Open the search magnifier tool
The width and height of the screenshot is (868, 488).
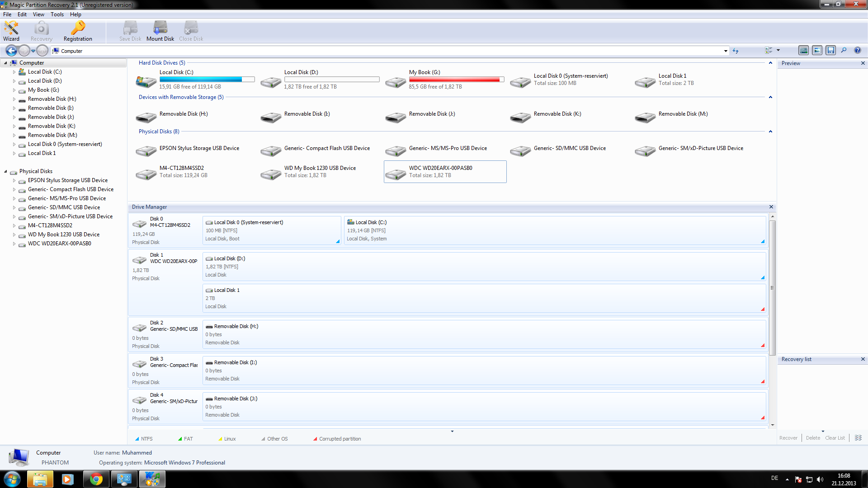(x=844, y=50)
